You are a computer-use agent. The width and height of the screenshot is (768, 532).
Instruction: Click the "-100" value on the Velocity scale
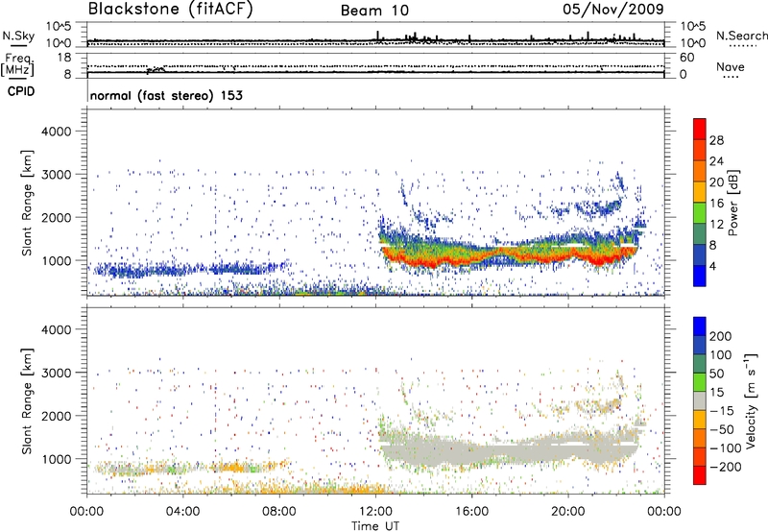point(726,447)
